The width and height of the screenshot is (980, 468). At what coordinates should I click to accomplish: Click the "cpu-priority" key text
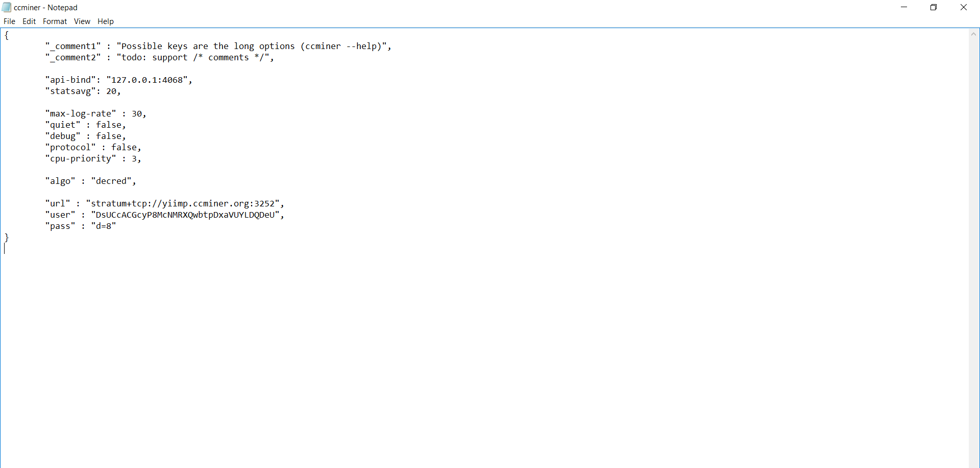pos(81,159)
